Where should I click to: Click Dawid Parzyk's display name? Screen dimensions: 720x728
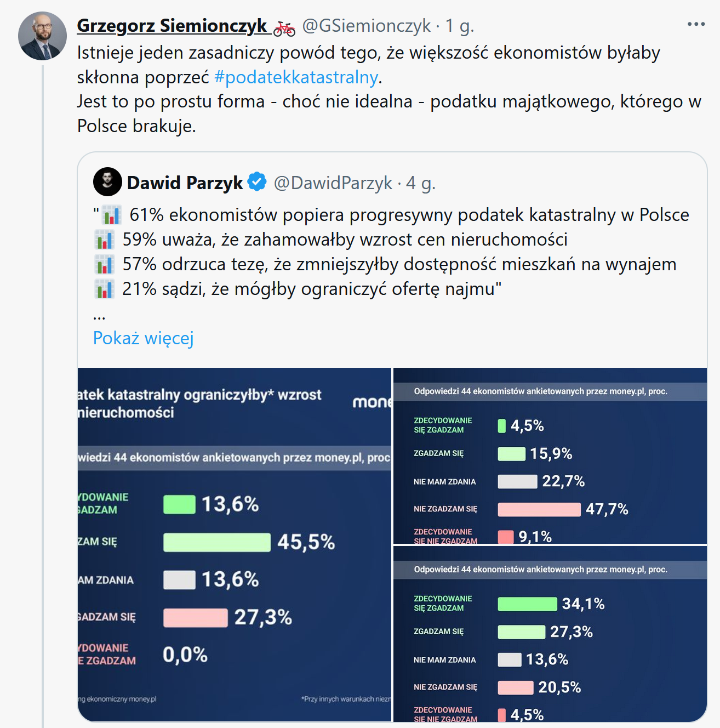(x=185, y=183)
